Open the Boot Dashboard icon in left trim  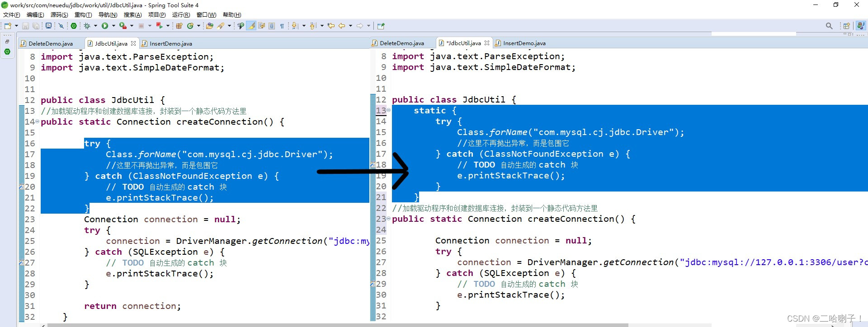[x=7, y=51]
